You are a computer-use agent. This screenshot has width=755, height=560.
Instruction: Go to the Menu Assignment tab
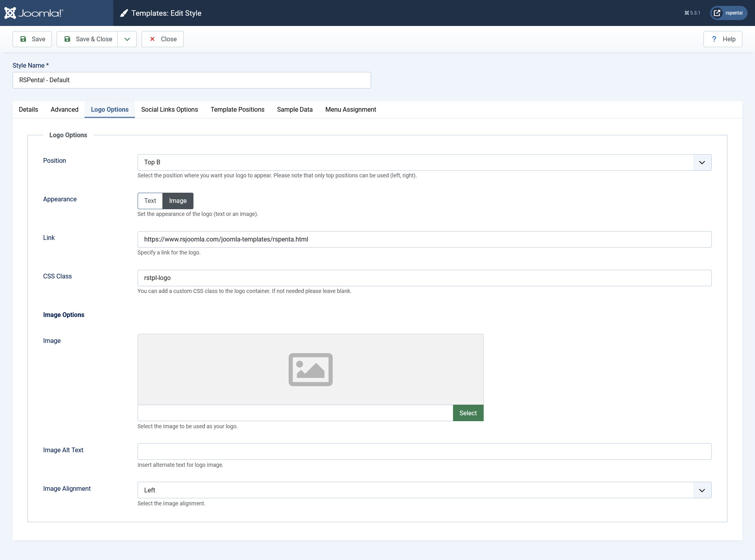(350, 109)
